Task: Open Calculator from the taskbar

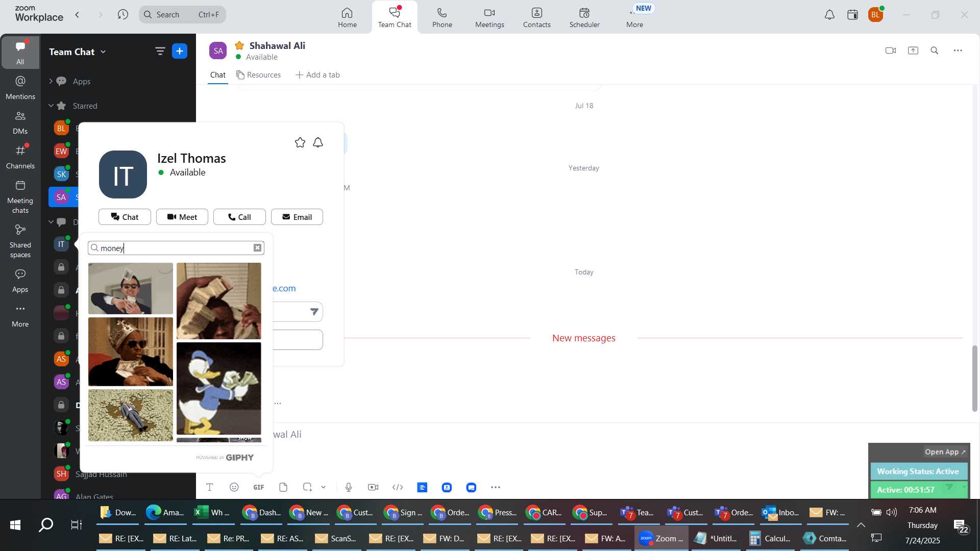Action: [x=770, y=538]
